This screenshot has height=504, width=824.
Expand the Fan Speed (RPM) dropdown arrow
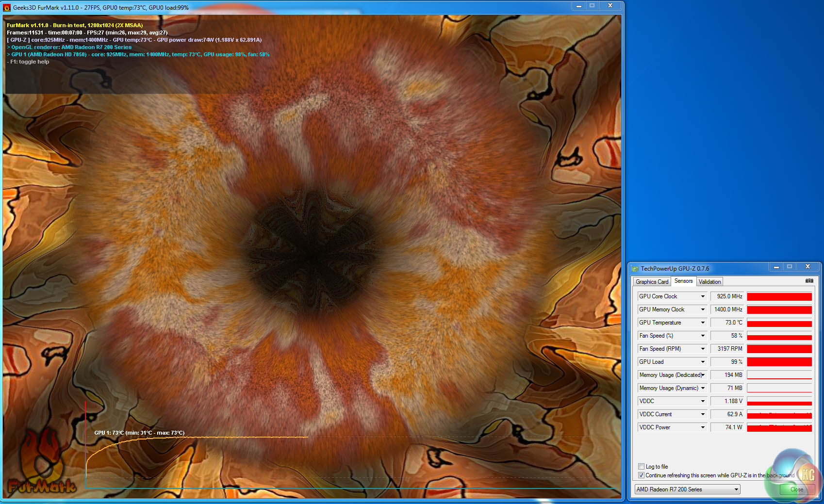click(702, 349)
